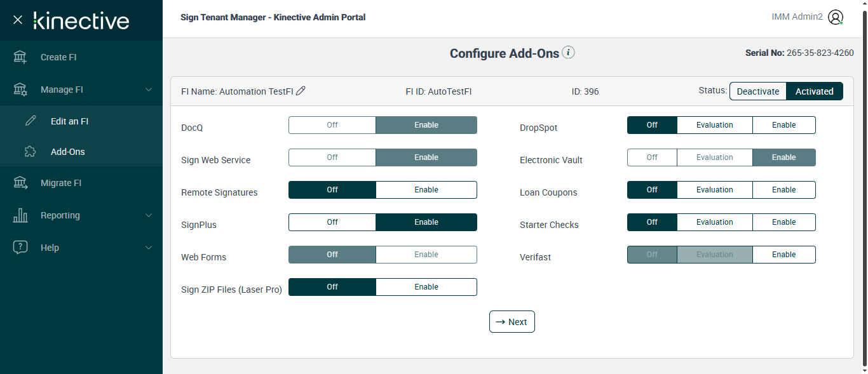Collapse the Manage FI menu chevron
This screenshot has width=868, height=374.
coord(149,90)
